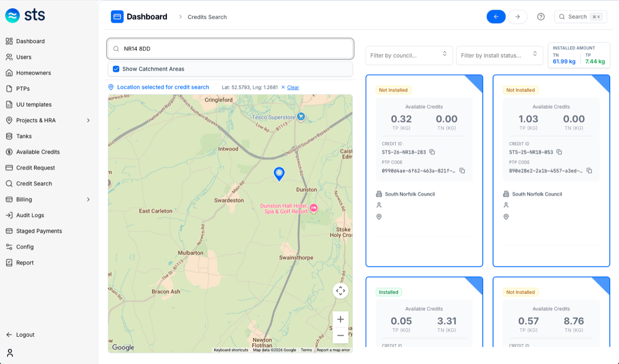Screen dimensions: 619x364
Task: Open the Tanks page
Action: coord(24,136)
